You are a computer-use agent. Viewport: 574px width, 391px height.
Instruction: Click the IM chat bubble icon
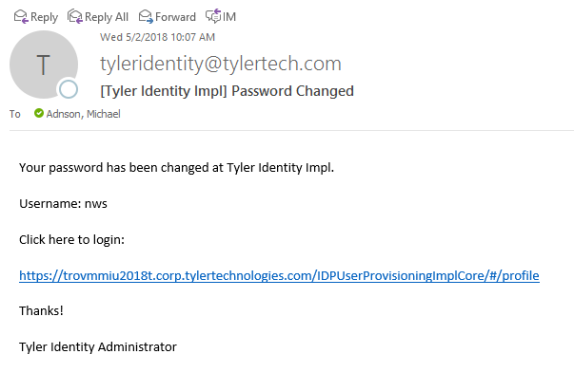tap(213, 16)
